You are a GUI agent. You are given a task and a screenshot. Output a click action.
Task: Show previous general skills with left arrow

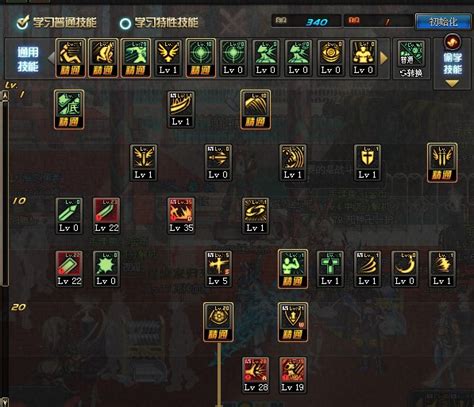pos(51,58)
